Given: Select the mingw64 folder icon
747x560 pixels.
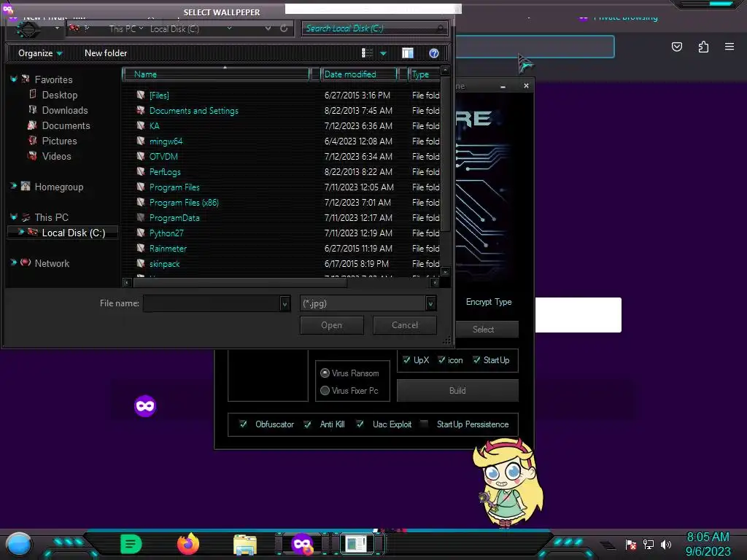Looking at the screenshot, I should pyautogui.click(x=141, y=141).
